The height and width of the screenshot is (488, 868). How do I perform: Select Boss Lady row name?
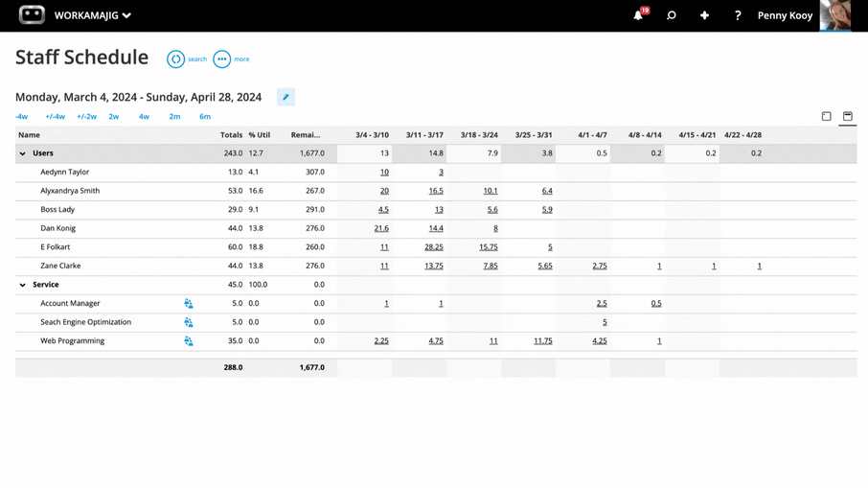coord(57,209)
